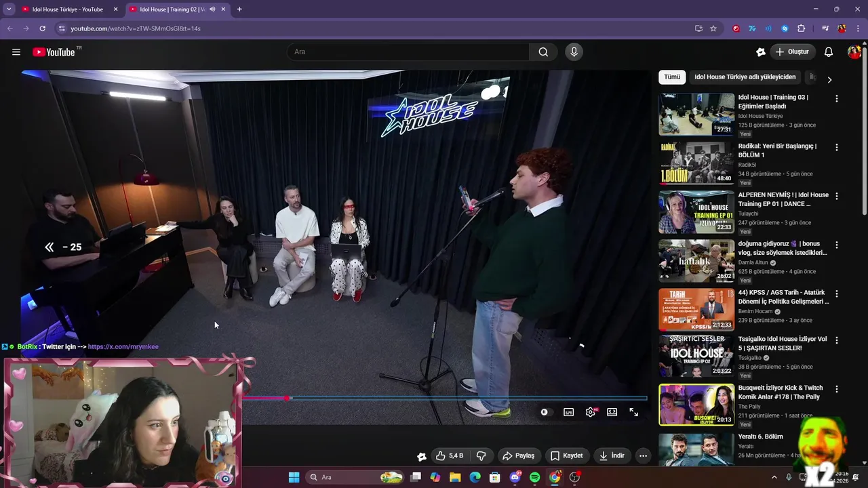868x488 pixels.
Task: Open options for KPSS AGS Tarih video
Action: point(836,293)
